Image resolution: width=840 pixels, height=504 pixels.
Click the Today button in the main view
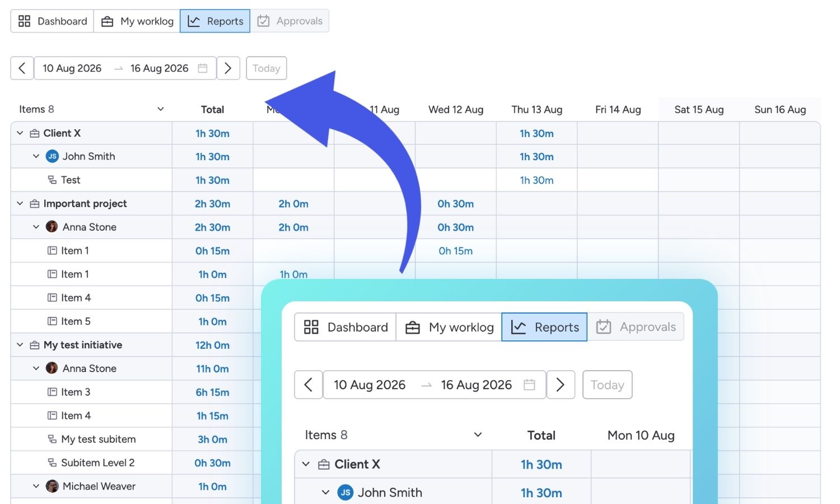267,68
